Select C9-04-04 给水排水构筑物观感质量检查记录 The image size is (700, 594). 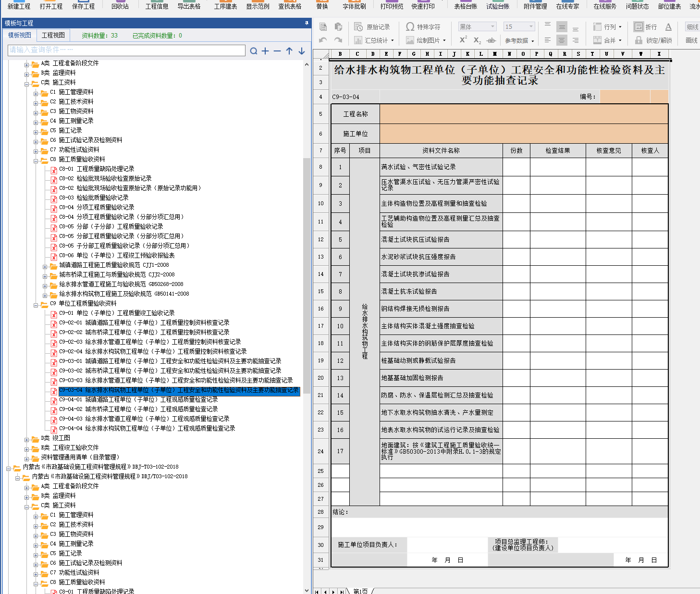[x=147, y=428]
